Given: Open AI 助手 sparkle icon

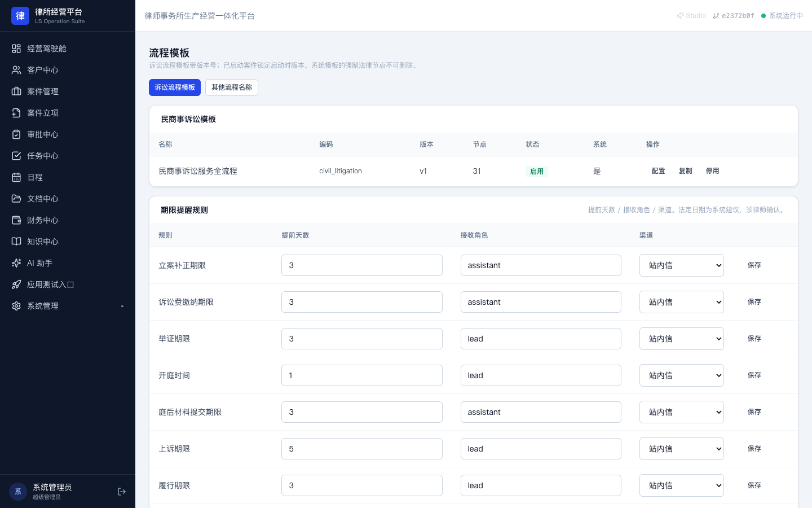Looking at the screenshot, I should tap(16, 263).
